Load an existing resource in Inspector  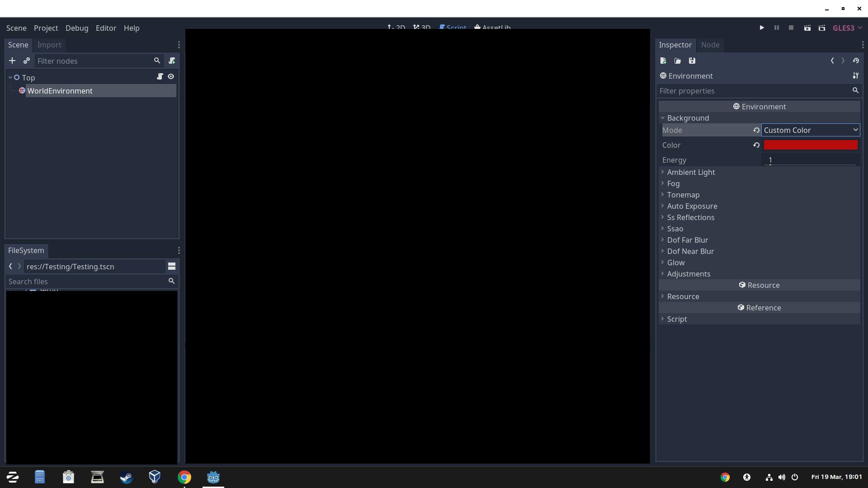tap(678, 61)
